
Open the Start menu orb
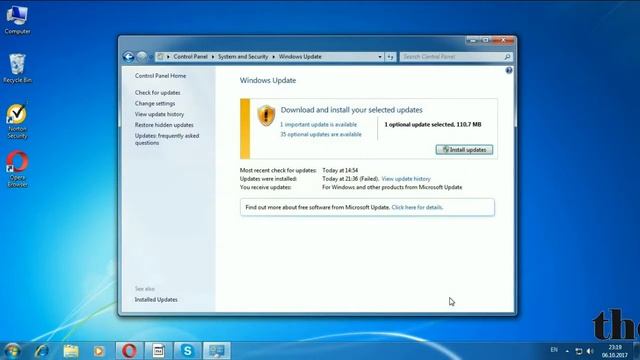click(x=12, y=351)
